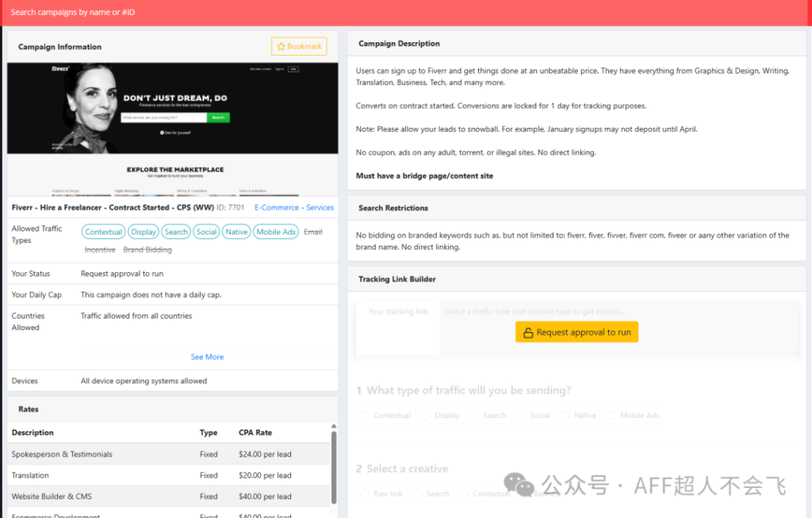Click the lock icon on Request approval button

point(528,333)
